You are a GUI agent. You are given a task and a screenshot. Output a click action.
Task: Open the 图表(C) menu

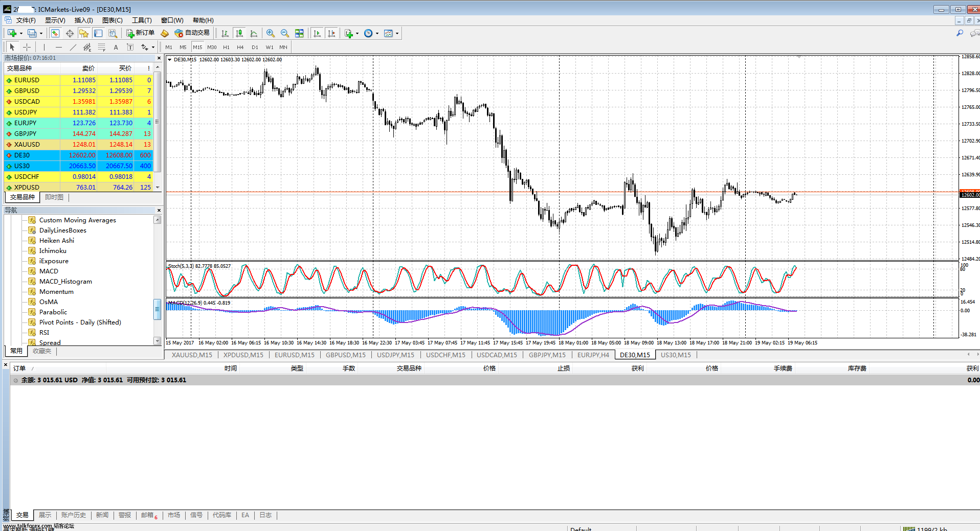point(112,20)
